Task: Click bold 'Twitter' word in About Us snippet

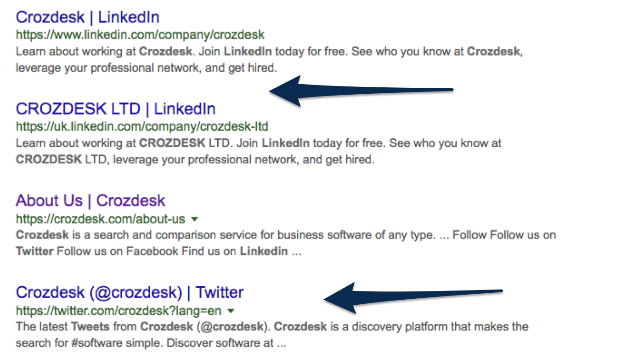Action: coord(35,251)
